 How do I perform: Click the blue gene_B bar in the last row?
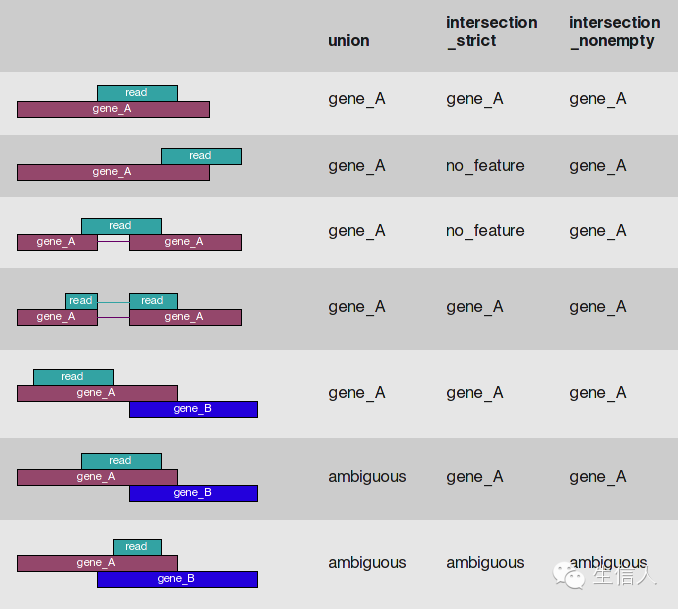pos(177,579)
